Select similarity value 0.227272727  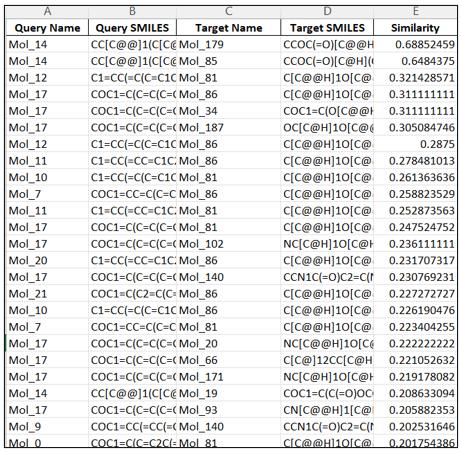pyautogui.click(x=415, y=294)
